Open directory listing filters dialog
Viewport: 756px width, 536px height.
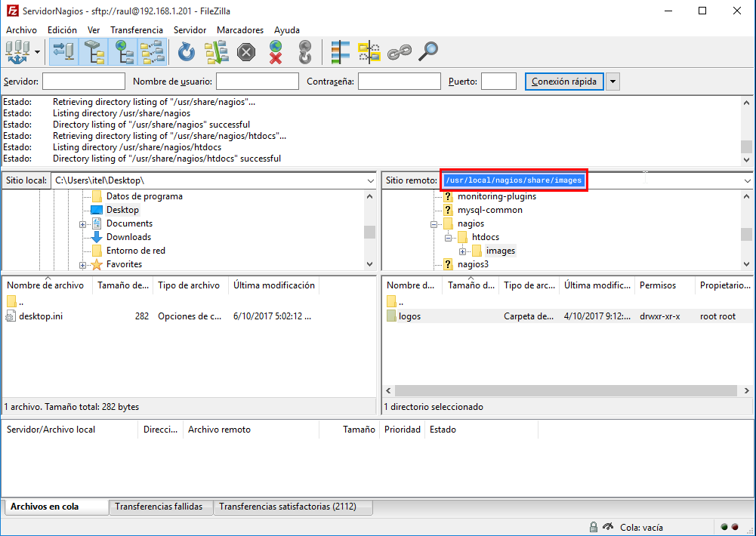point(340,51)
